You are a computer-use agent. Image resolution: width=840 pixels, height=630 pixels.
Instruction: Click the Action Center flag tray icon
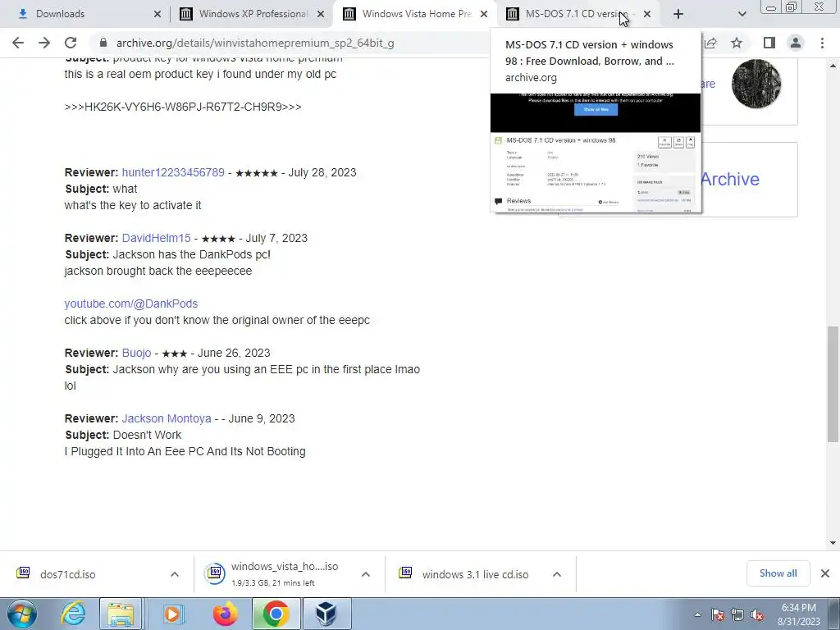pos(718,614)
